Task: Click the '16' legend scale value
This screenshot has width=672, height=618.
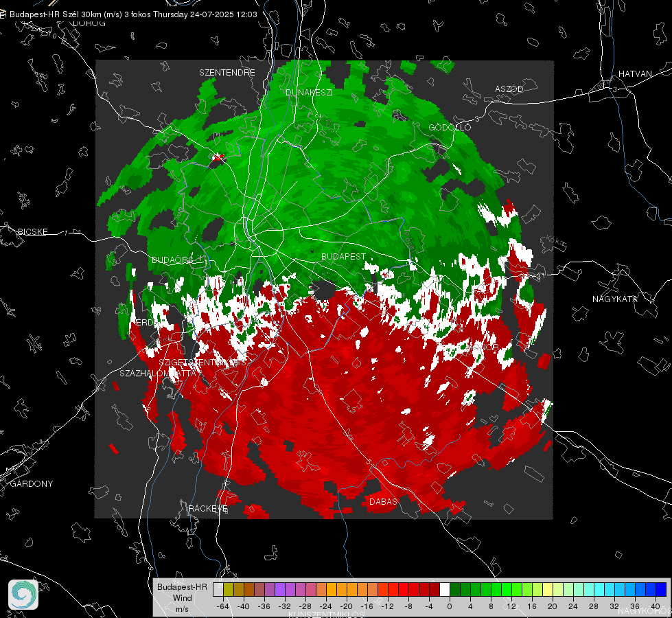Action: pos(531,606)
